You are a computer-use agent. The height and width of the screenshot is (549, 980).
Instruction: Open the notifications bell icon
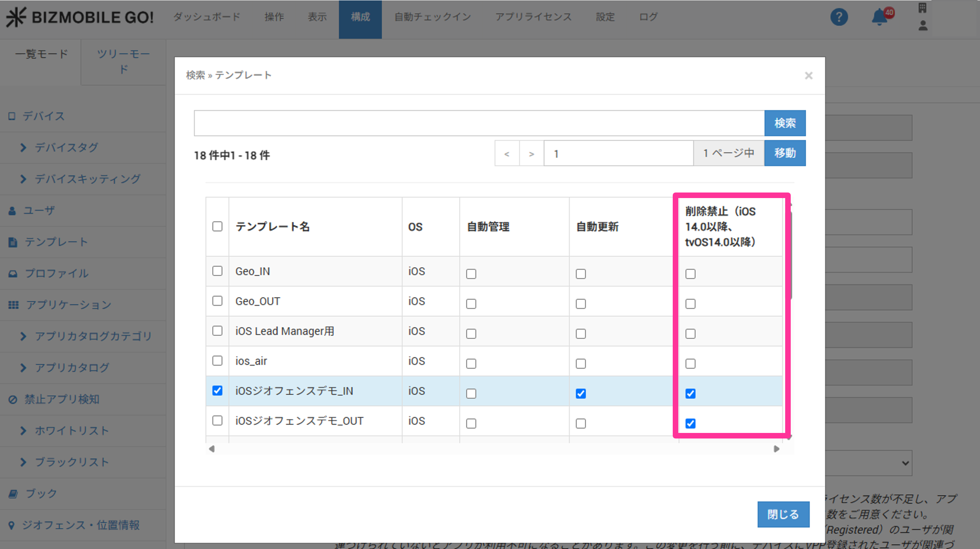tap(880, 17)
